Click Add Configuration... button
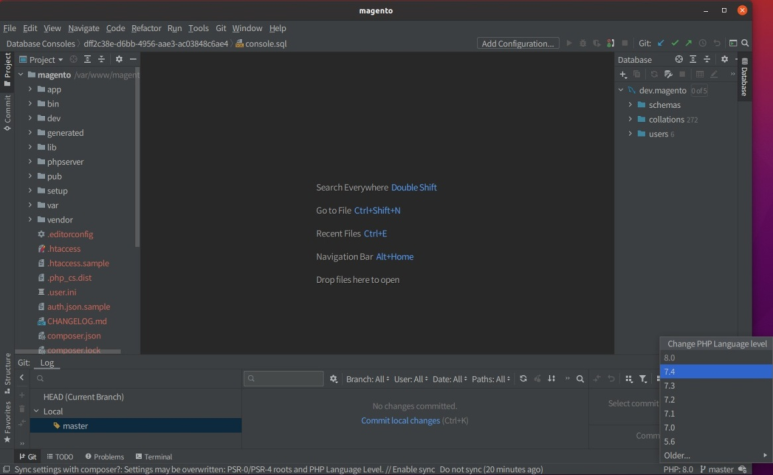This screenshot has height=475, width=773. [x=518, y=43]
